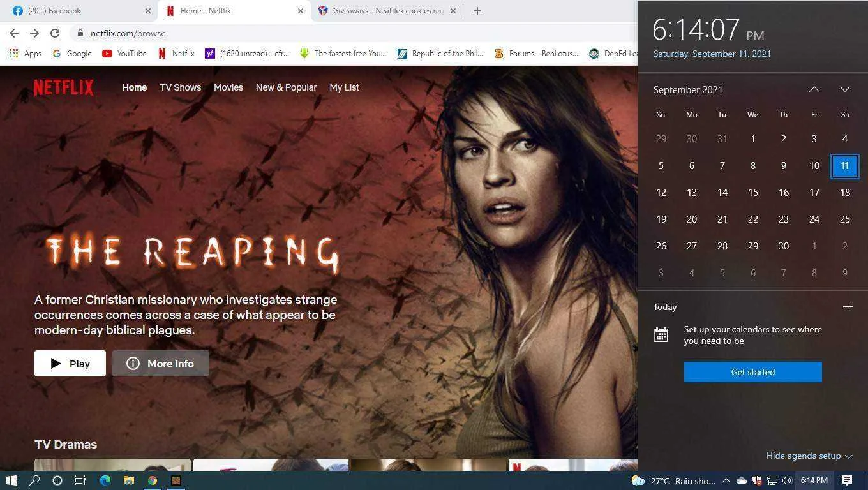Close the Facebook tab
The image size is (868, 490).
point(148,11)
